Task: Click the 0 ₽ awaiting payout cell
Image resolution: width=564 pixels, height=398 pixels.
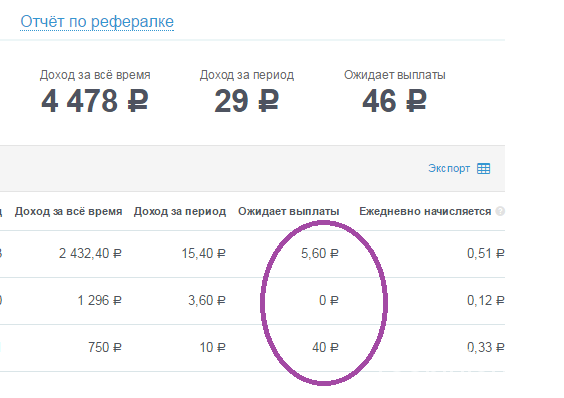Action: [329, 300]
